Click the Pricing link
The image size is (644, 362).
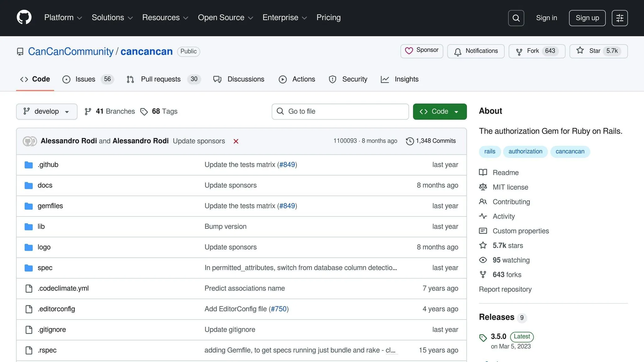click(329, 18)
